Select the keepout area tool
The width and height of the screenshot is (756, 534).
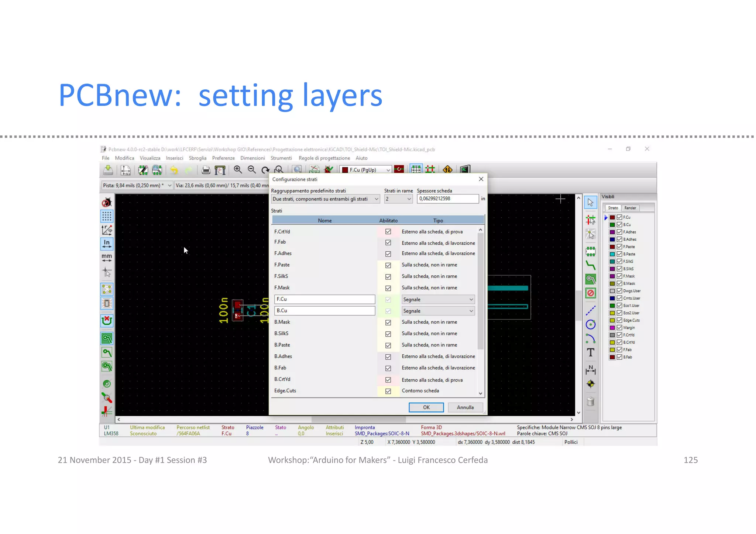590,293
